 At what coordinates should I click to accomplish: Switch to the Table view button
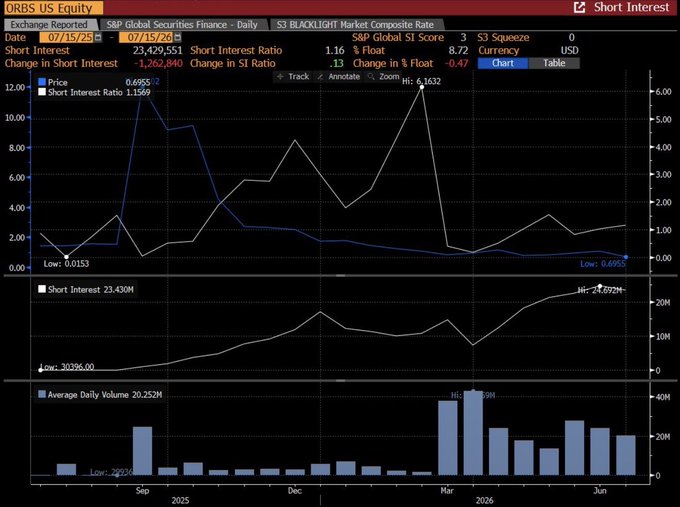(x=554, y=63)
